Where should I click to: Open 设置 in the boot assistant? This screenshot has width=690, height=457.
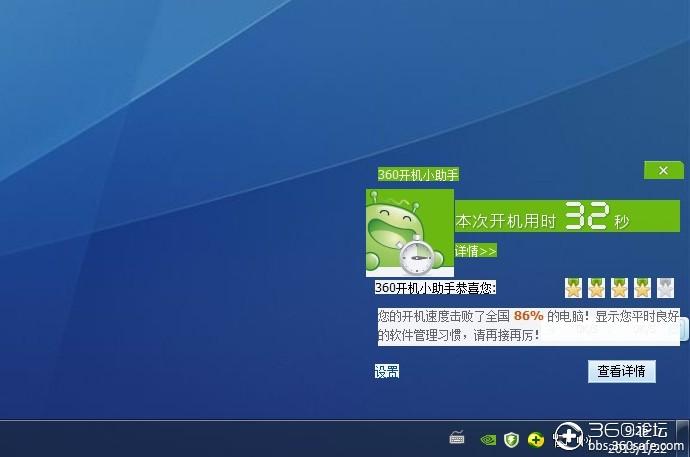tap(387, 371)
